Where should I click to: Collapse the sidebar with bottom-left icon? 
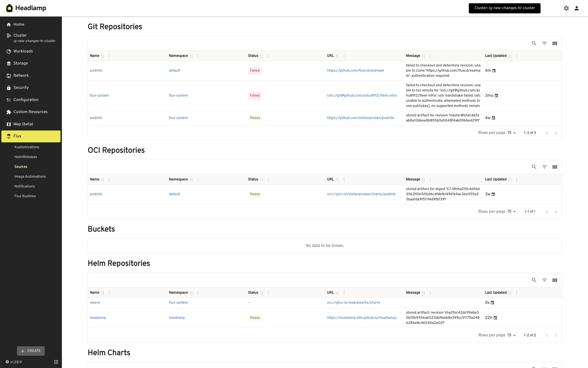coord(56,362)
